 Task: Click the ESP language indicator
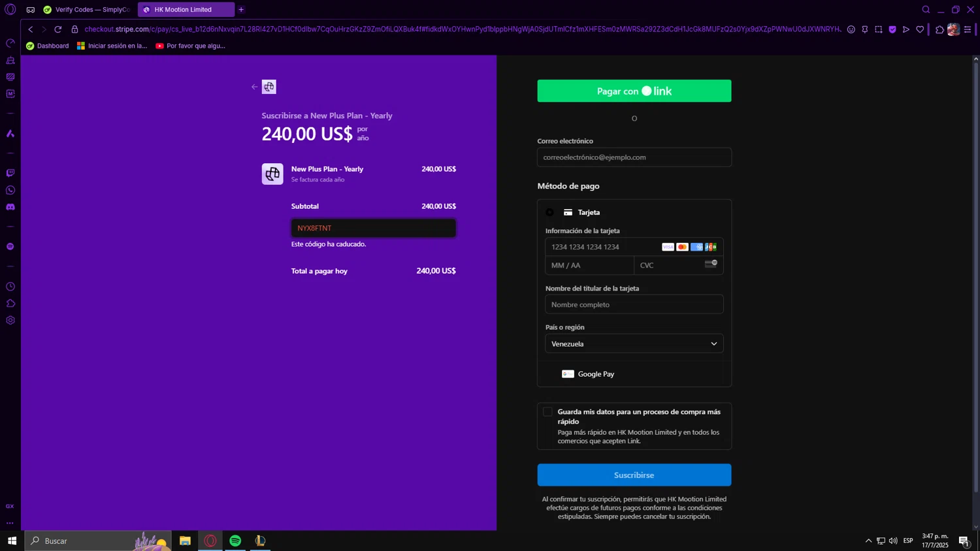coord(908,541)
